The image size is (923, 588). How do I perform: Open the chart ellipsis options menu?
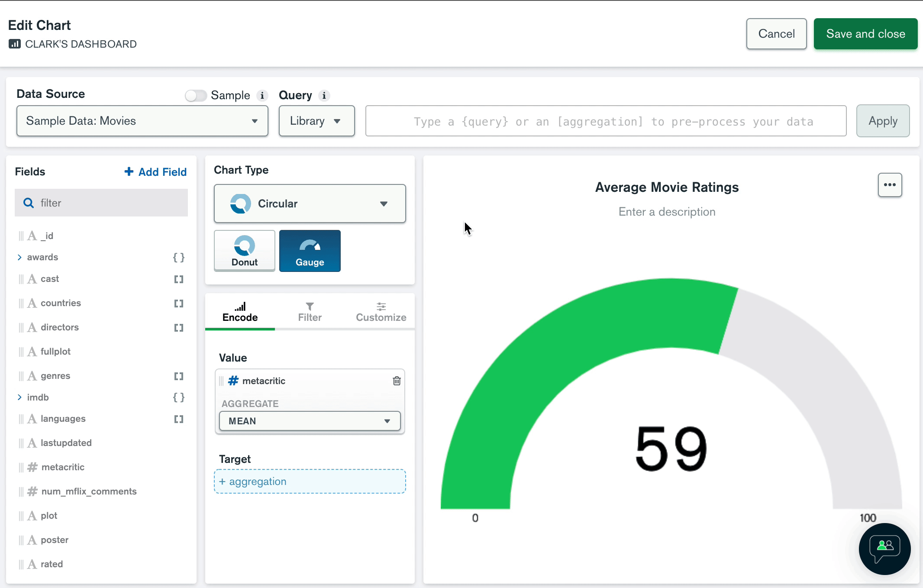click(890, 185)
